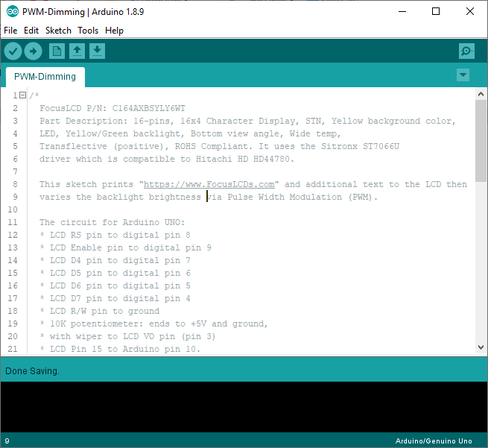Open the Sketch menu

point(58,31)
